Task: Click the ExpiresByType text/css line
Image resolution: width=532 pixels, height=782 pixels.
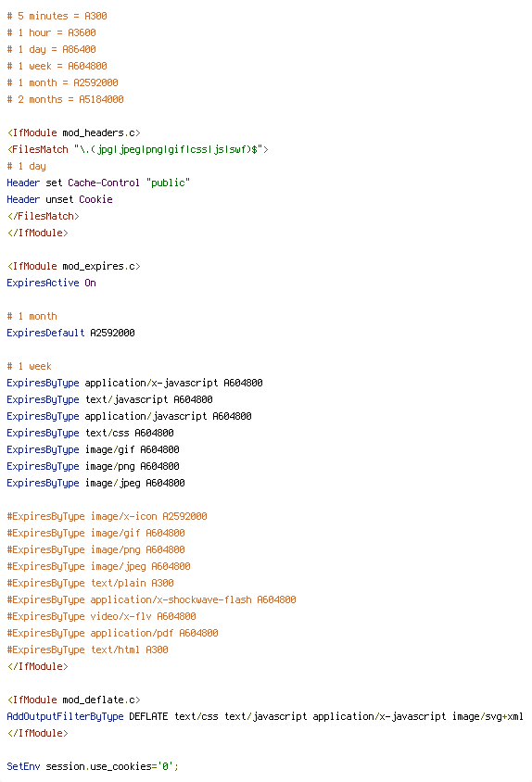Action: pos(90,433)
